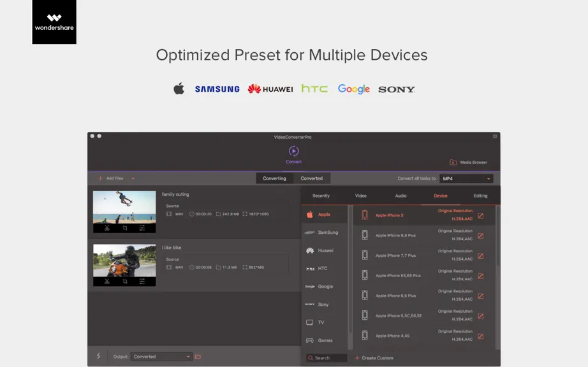This screenshot has width=588, height=367.
Task: Trim the I like bike video with scissors
Action: (x=107, y=282)
